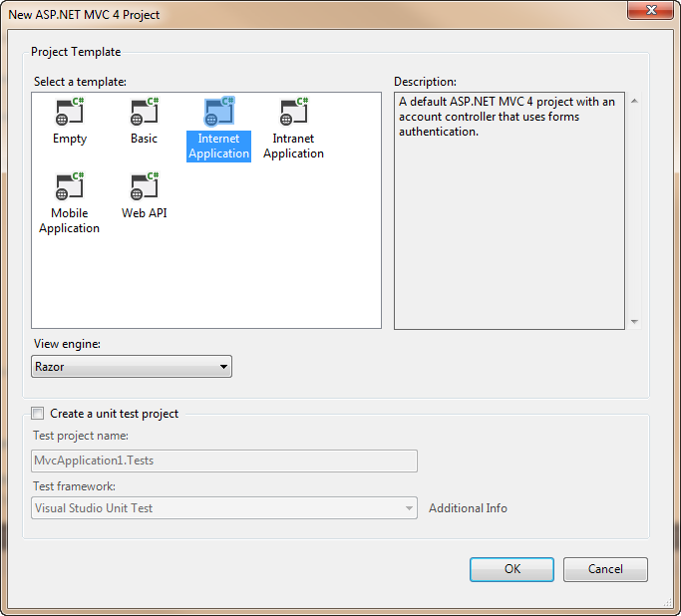Image resolution: width=681 pixels, height=616 pixels.
Task: Click the Internet Application label text
Action: click(x=219, y=146)
